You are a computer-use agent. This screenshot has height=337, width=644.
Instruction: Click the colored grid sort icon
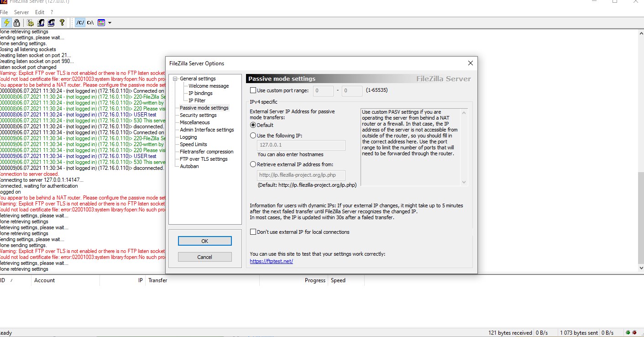pyautogui.click(x=101, y=22)
